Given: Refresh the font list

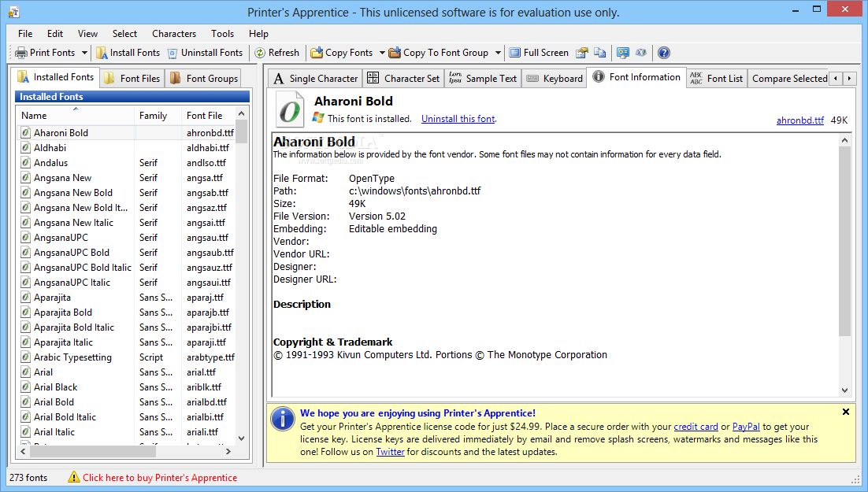Looking at the screenshot, I should tap(276, 53).
